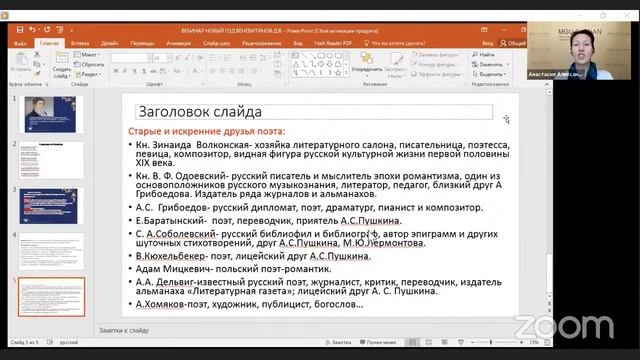The image size is (640, 360).
Task: Switch to the Дизайн tab
Action: pos(109,43)
